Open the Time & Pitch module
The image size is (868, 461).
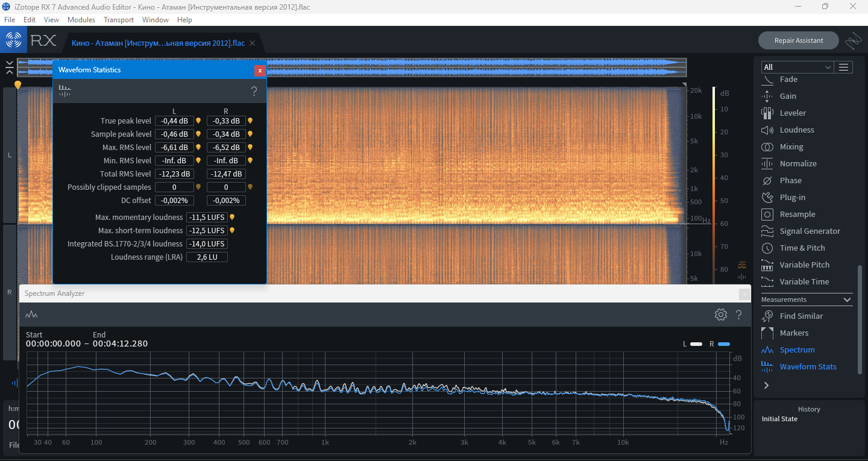[802, 248]
